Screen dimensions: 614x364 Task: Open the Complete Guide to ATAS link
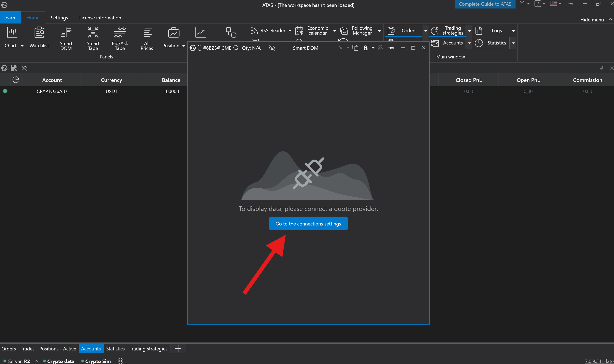click(485, 4)
